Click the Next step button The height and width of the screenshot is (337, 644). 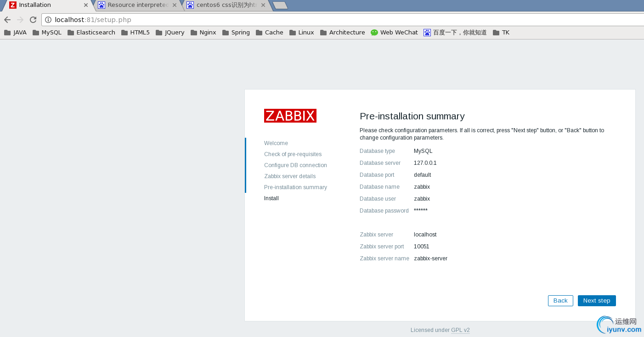[x=597, y=301]
